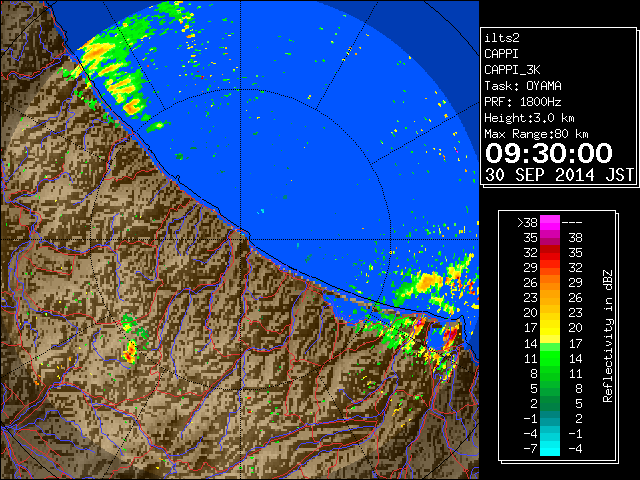Viewport: 640px width, 480px height.
Task: Pick the orange 26 to 29 swatch
Action: [x=550, y=283]
